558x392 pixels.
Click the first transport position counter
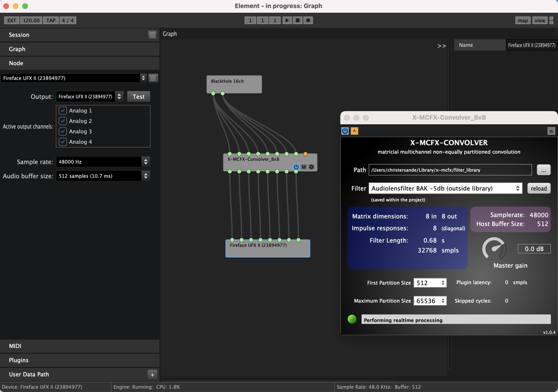coord(250,20)
